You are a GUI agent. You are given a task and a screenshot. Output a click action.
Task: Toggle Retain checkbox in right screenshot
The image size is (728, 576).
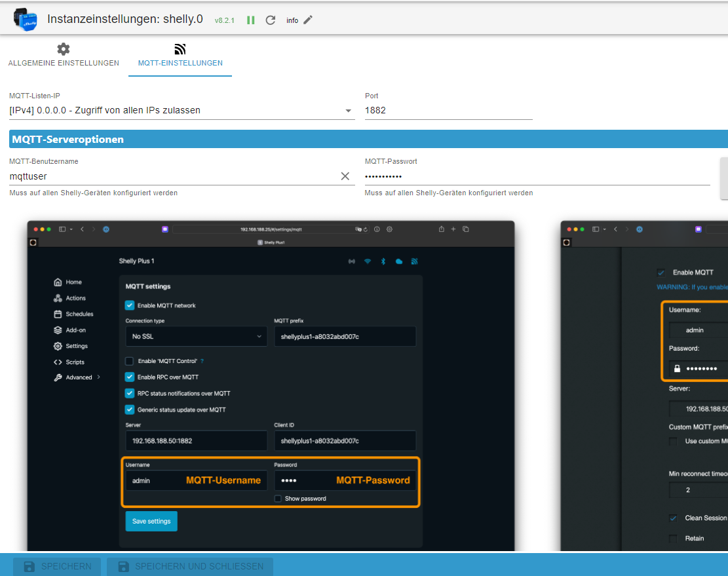click(x=673, y=539)
